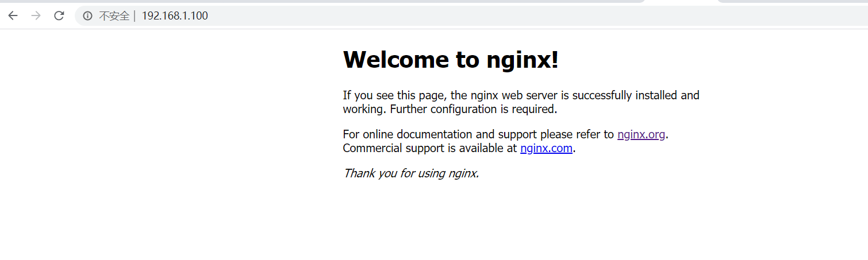Follow the nginx.com commercial support link

click(546, 148)
